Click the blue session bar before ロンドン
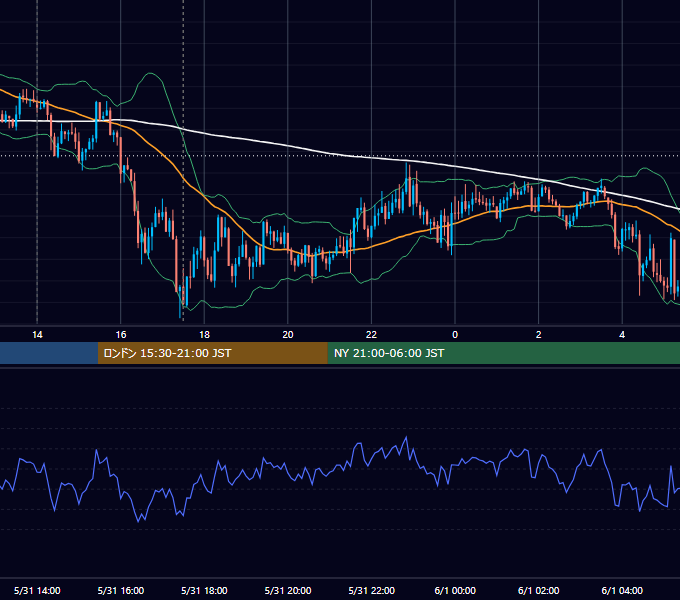Viewport: 680px width, 600px height. (49, 353)
